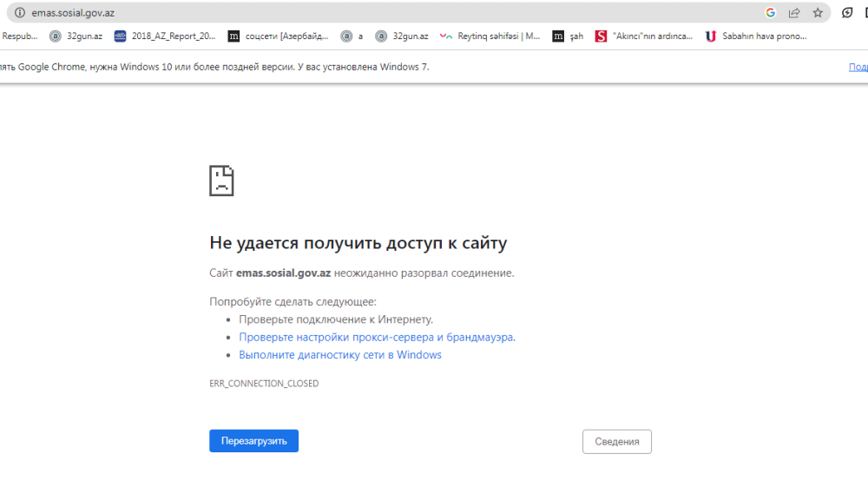Viewport: 868px width, 487px height.
Task: Click the extension icon right of address bar
Action: (x=847, y=13)
